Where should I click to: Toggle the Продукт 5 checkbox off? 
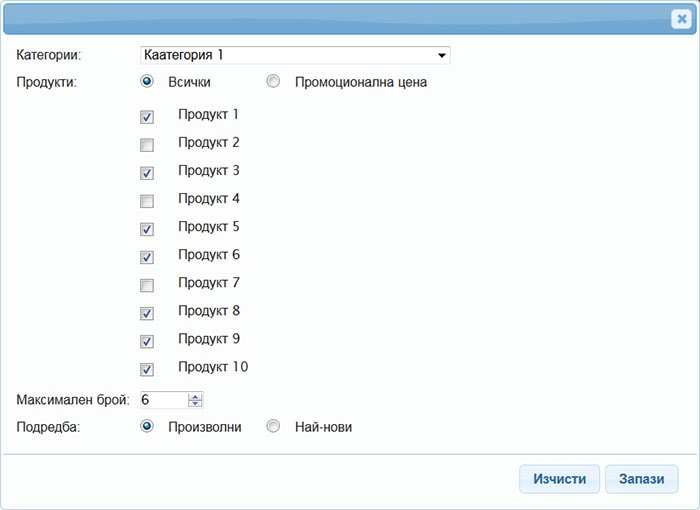(147, 229)
